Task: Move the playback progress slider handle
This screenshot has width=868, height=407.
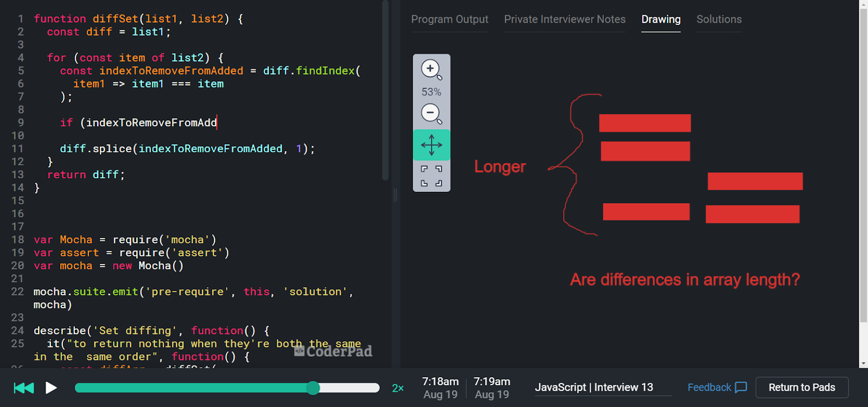Action: (313, 387)
